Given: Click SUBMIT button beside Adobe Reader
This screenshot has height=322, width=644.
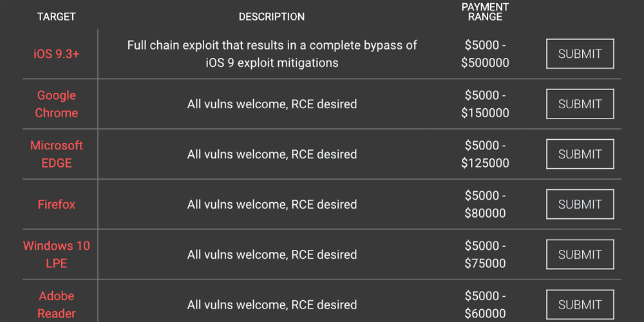Looking at the screenshot, I should click(580, 305).
